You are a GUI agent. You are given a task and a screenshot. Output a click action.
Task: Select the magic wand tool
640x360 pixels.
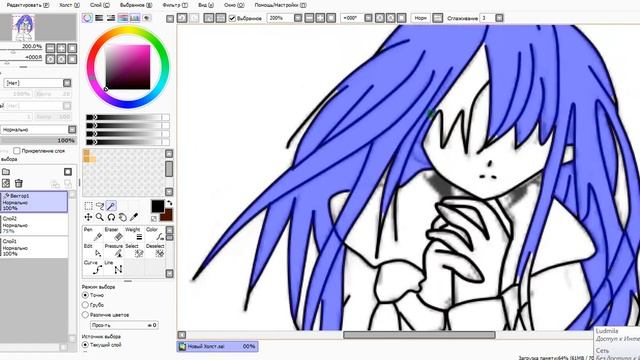click(111, 206)
